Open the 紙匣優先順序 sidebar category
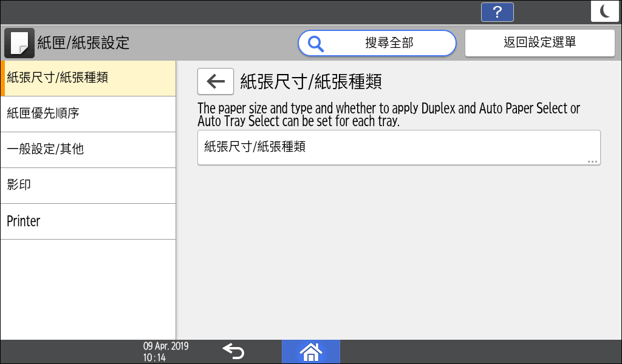This screenshot has height=364, width=622. click(88, 114)
